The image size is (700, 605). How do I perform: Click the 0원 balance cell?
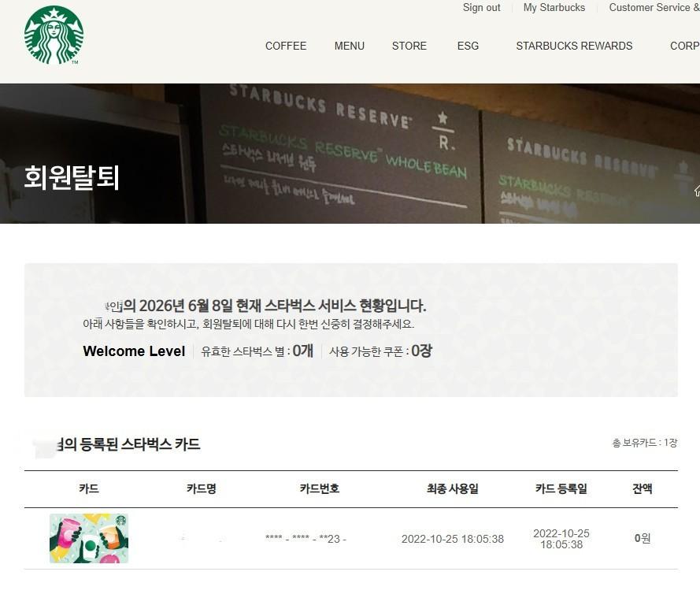click(643, 539)
